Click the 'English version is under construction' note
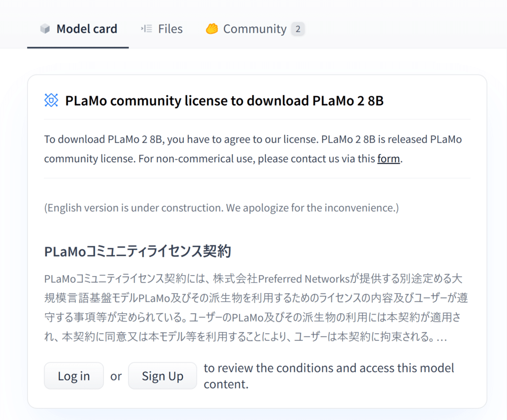Viewport: 507px width, 420px height. pos(221,208)
